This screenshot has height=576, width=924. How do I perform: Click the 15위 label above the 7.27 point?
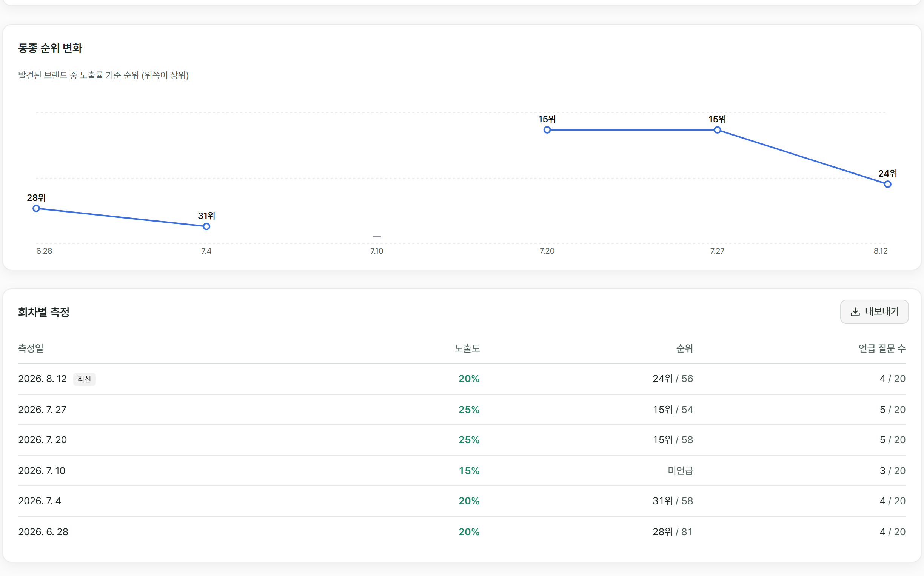[717, 119]
